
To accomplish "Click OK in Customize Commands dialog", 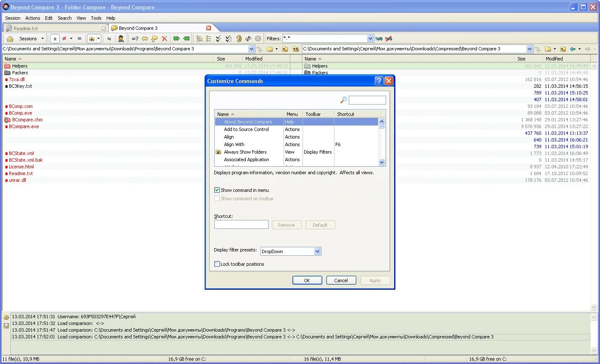I will pos(307,280).
